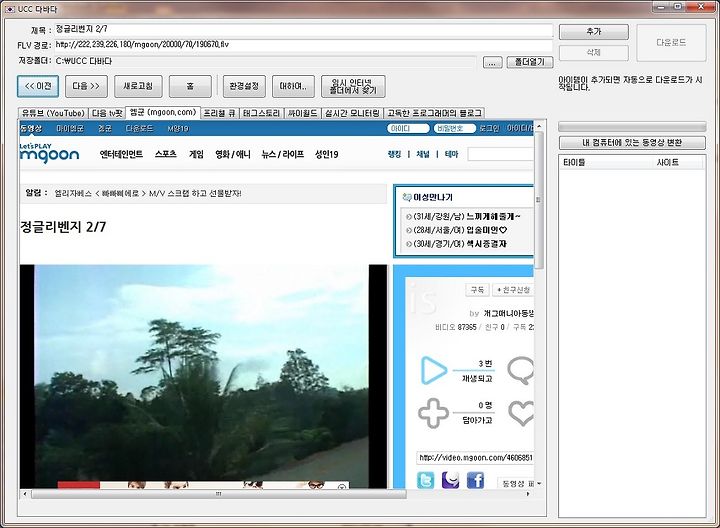Open the 영화/애니 category

(x=233, y=154)
